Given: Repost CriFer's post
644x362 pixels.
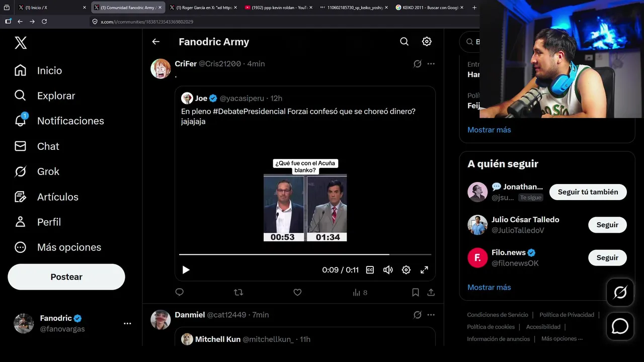Looking at the screenshot, I should (238, 292).
